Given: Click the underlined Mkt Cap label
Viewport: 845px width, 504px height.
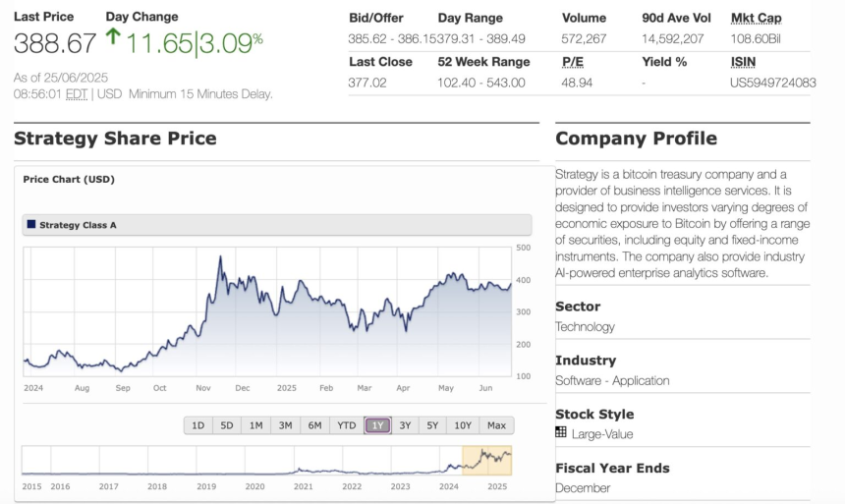Looking at the screenshot, I should [x=756, y=18].
